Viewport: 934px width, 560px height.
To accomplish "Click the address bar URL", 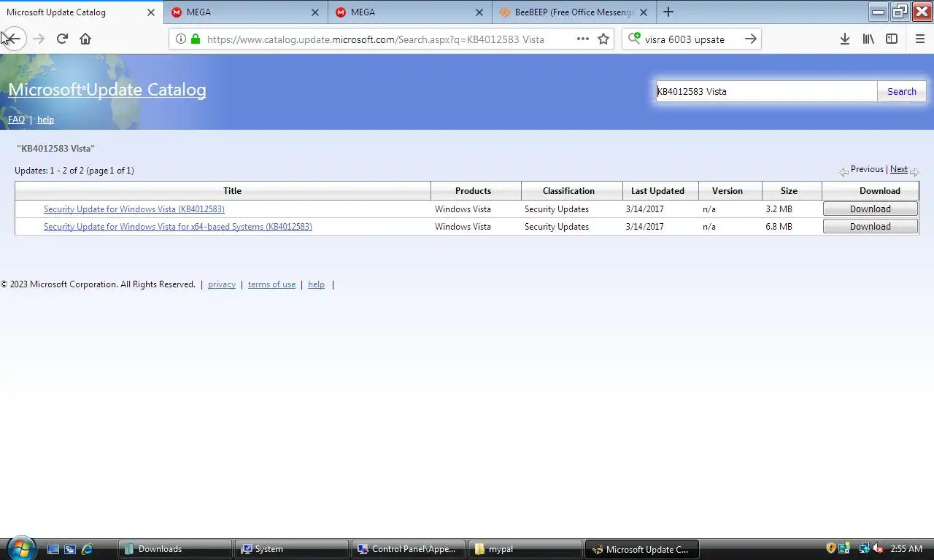I will 375,39.
